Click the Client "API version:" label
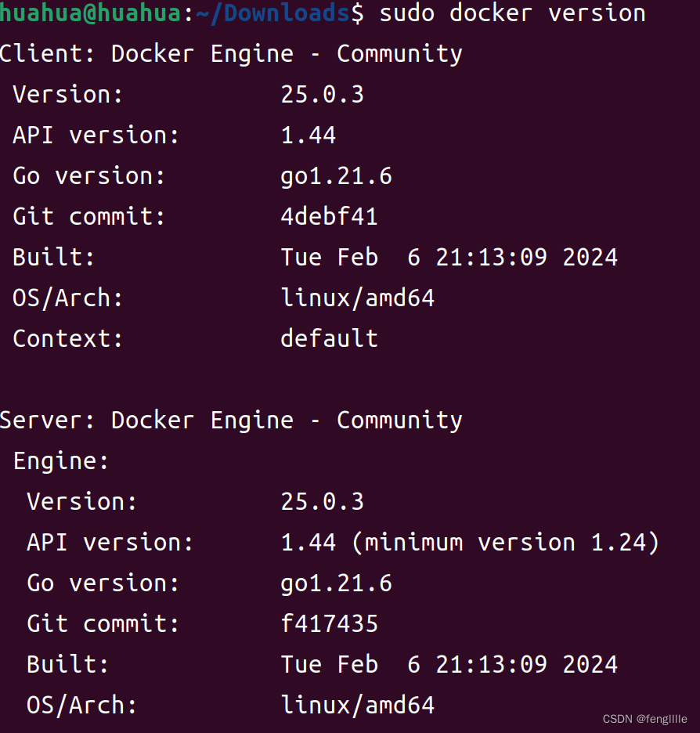This screenshot has height=733, width=700. [x=96, y=135]
